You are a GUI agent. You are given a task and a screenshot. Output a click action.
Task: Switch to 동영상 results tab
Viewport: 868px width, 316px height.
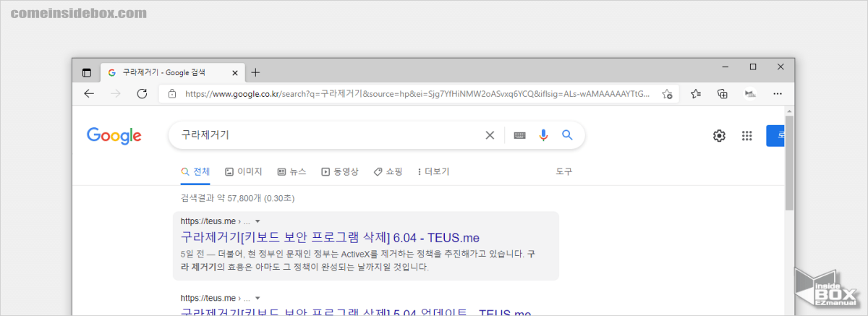click(x=339, y=172)
